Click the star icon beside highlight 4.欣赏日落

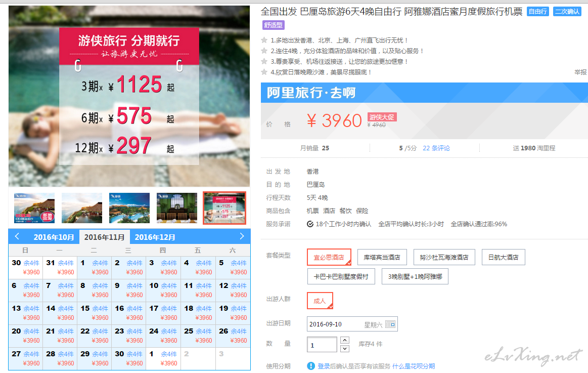(x=264, y=72)
